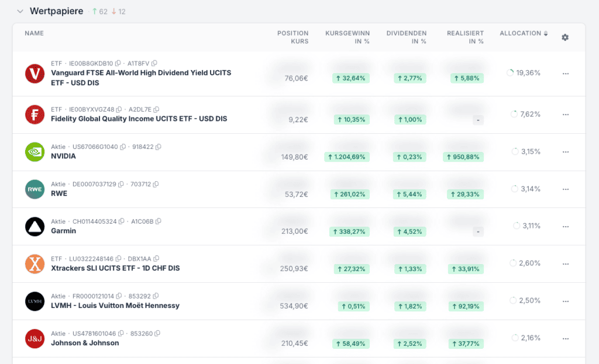Copy RWE WKN 703712
Image resolution: width=599 pixels, height=364 pixels.
(x=156, y=185)
